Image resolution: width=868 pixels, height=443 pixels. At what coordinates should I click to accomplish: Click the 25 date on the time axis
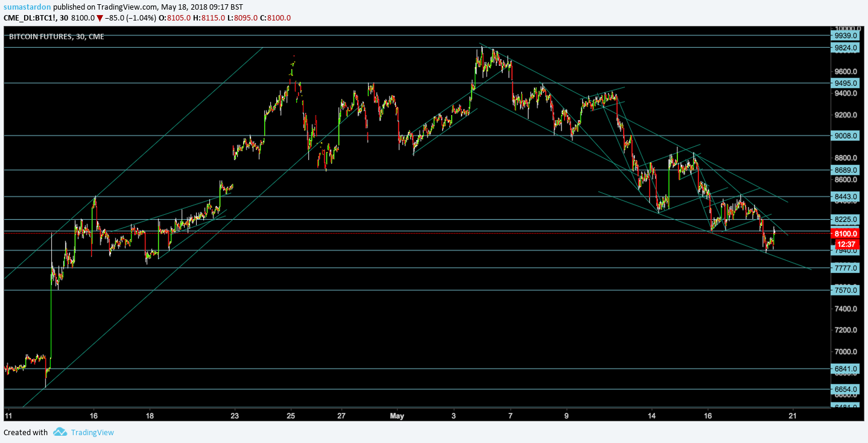click(x=291, y=416)
